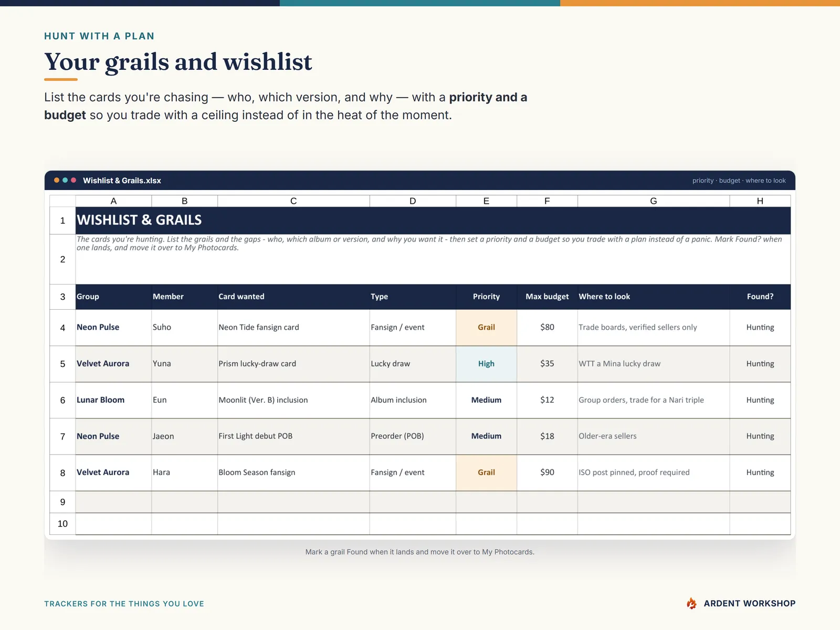Select the Older-era sellers cell
Viewport: 840px width, 630px height.
[654, 436]
